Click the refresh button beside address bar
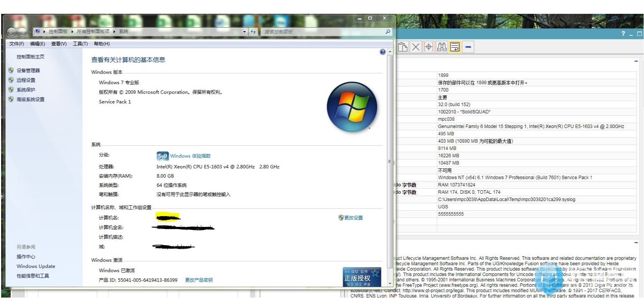644x301 pixels. click(253, 32)
